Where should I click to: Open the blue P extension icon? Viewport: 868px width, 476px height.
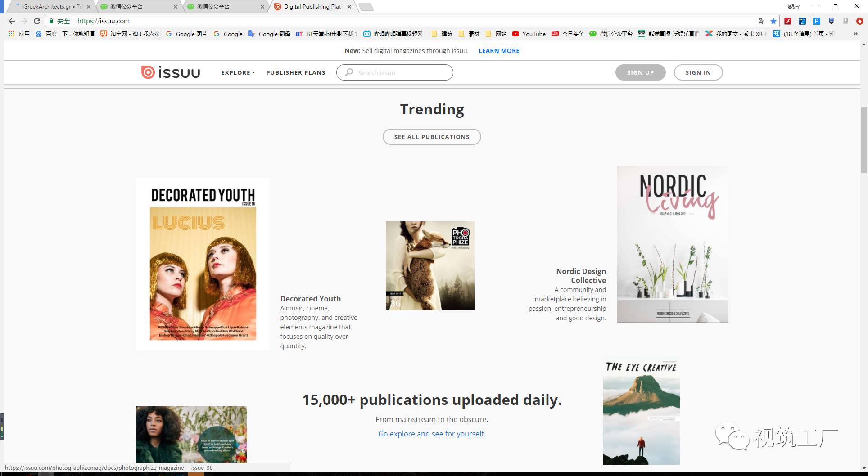tap(817, 21)
